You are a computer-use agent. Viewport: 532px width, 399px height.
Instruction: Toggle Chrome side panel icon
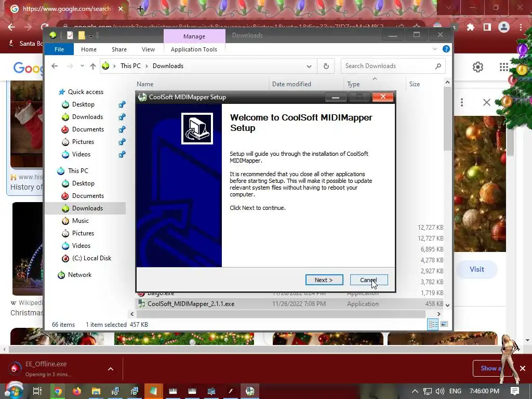(487, 27)
